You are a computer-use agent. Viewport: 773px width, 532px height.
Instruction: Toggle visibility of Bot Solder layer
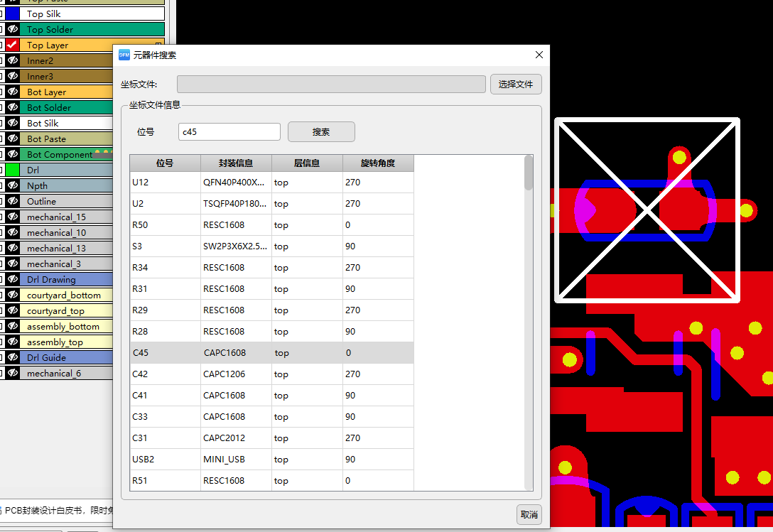[12, 108]
